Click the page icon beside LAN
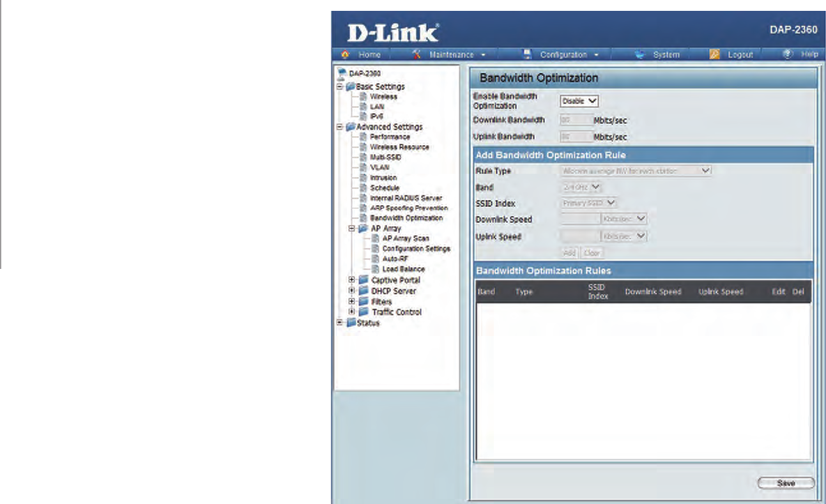This screenshot has height=504, width=826. pos(363,107)
